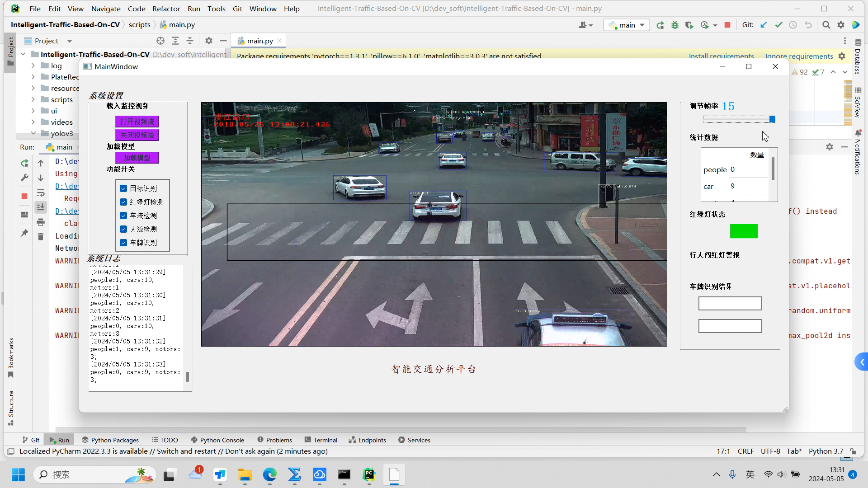The height and width of the screenshot is (488, 868).
Task: Collapse all in Project panel
Action: 190,41
